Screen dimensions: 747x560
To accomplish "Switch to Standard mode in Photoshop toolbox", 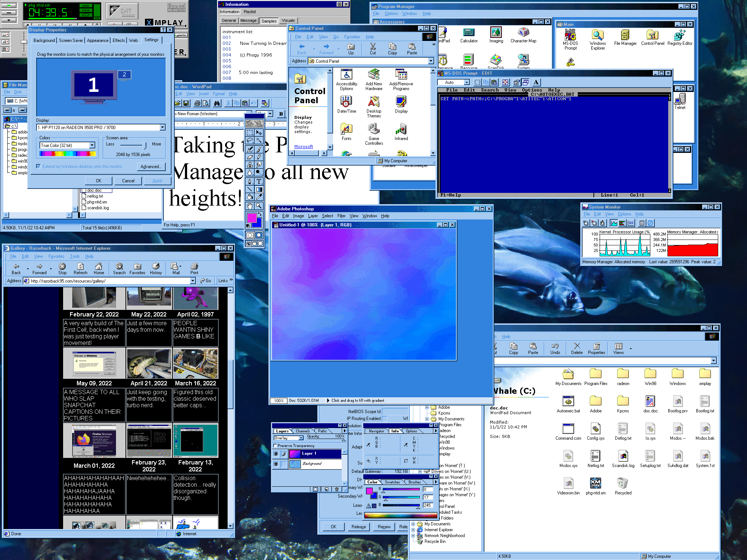I will tap(250, 235).
